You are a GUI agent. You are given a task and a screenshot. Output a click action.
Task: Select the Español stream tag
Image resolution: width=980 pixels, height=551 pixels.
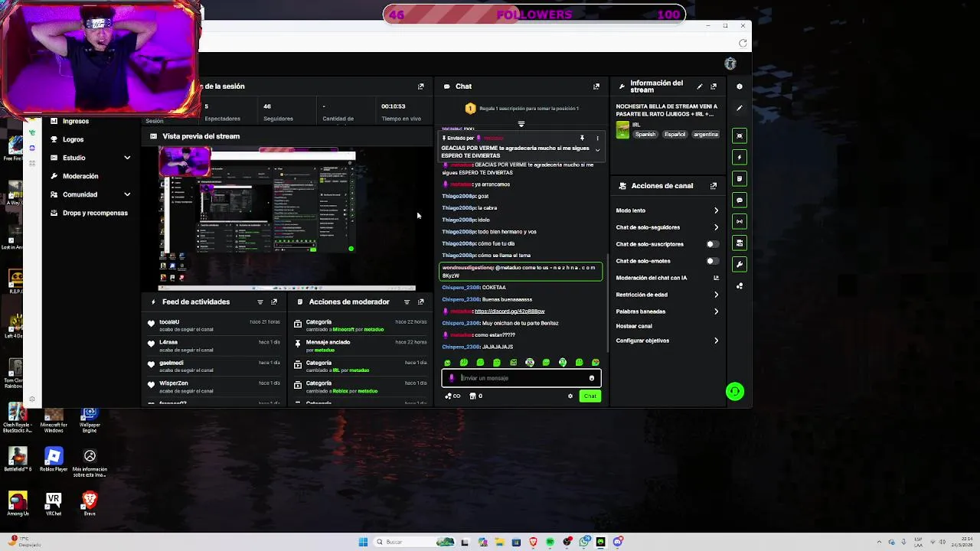(675, 135)
